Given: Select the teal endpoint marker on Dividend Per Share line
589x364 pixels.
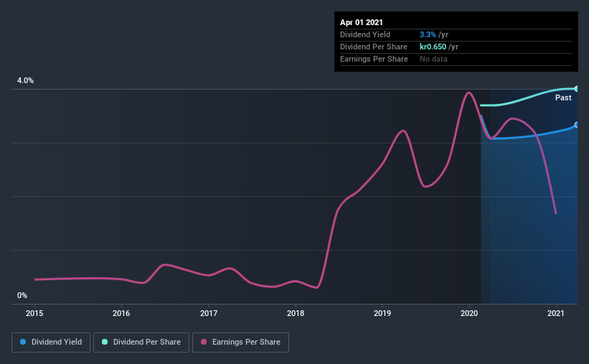Looking at the screenshot, I should coord(576,89).
